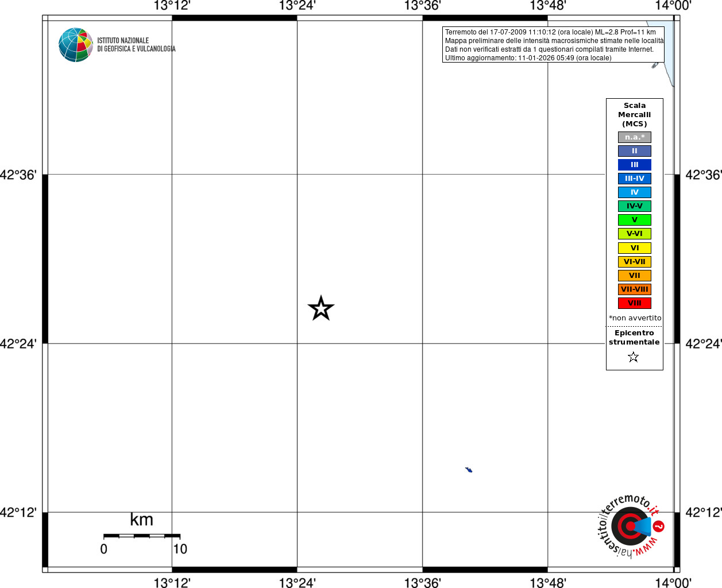Viewport: 722px width, 588px height.
Task: Select the III intensity legend swatch
Action: 635,165
